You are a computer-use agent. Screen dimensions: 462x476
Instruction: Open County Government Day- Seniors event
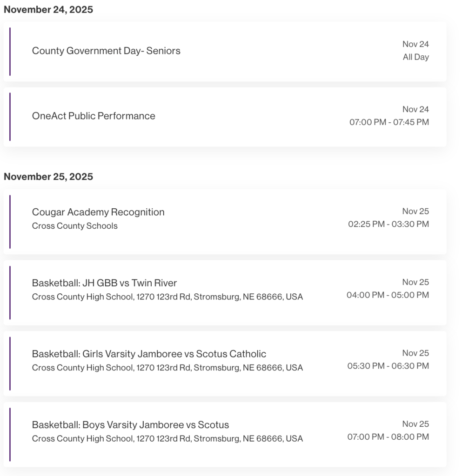(x=106, y=51)
